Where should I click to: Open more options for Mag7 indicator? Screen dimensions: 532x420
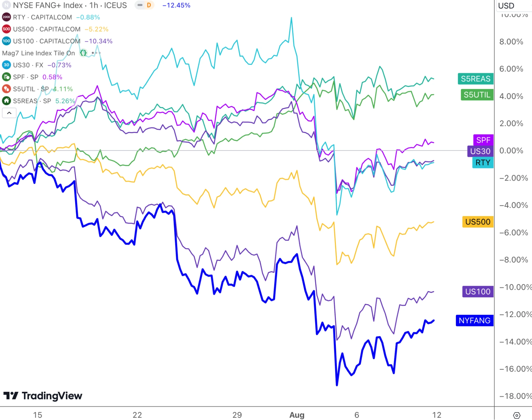[x=96, y=53]
